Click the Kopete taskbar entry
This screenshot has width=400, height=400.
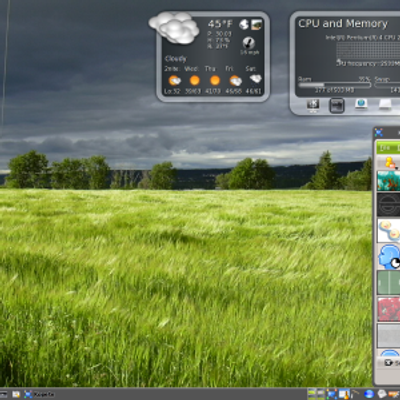tap(39, 395)
